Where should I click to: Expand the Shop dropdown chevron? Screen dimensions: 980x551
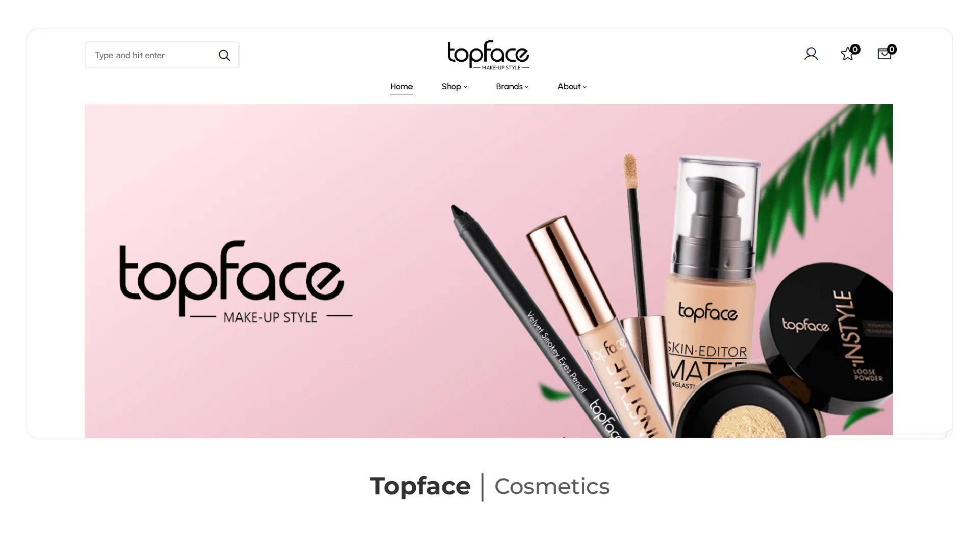465,87
